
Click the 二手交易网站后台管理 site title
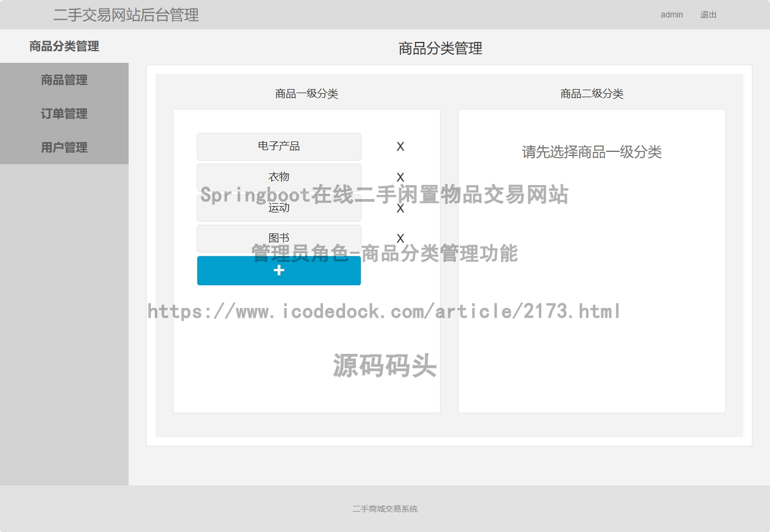click(126, 15)
